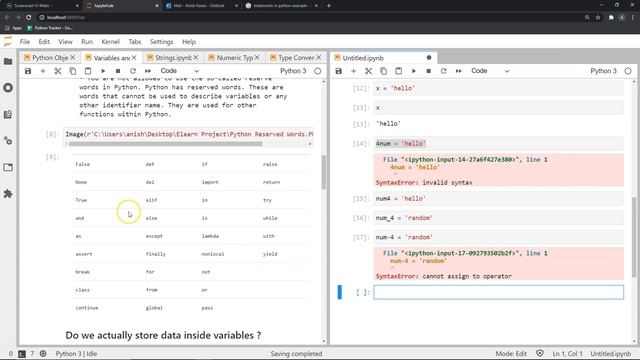640x360 pixels.
Task: Click the cell containing num_4 = 'random'
Action: [x=499, y=218]
